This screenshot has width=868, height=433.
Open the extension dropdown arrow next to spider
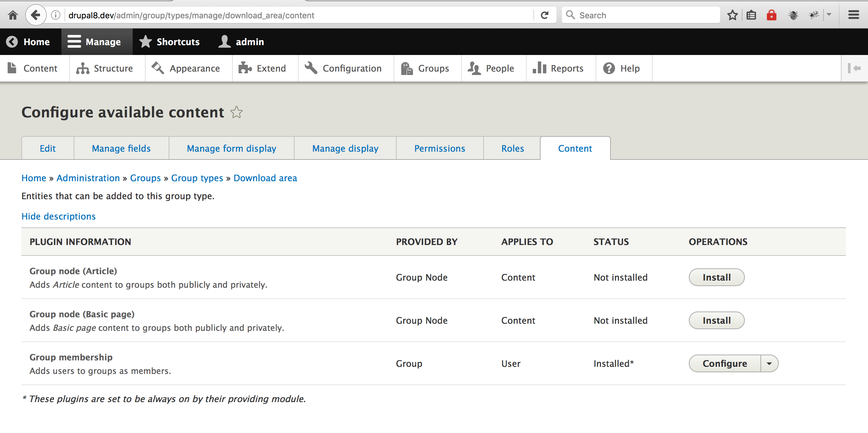(829, 15)
